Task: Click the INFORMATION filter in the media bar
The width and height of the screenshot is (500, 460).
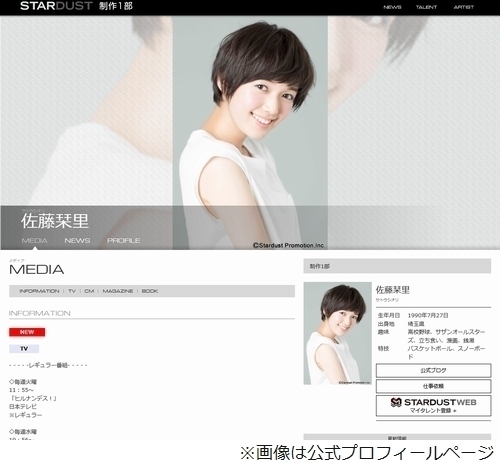Action: [x=39, y=291]
